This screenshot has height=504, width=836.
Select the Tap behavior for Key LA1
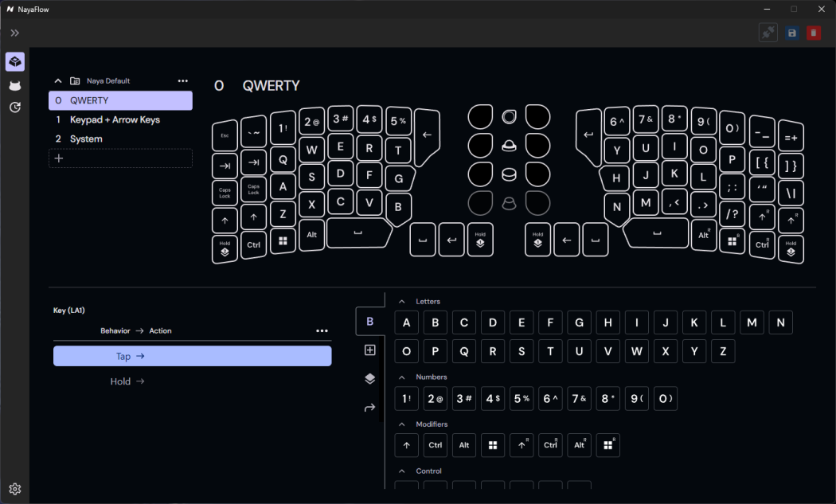192,356
